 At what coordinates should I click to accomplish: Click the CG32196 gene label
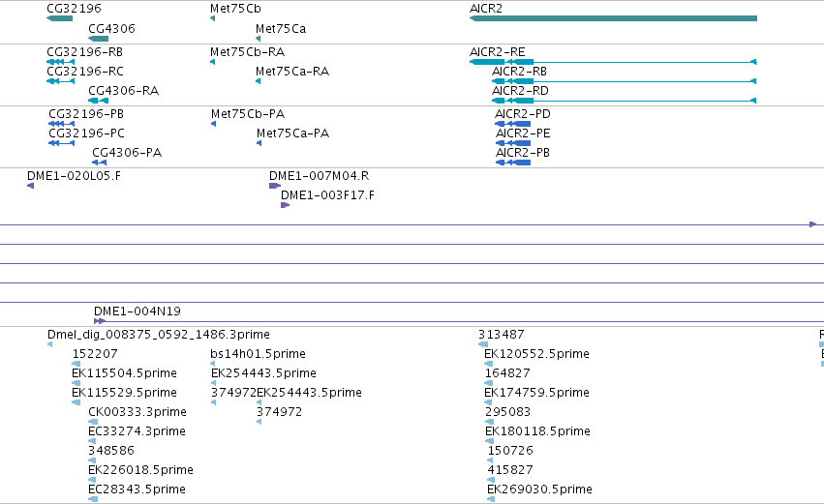pyautogui.click(x=75, y=9)
